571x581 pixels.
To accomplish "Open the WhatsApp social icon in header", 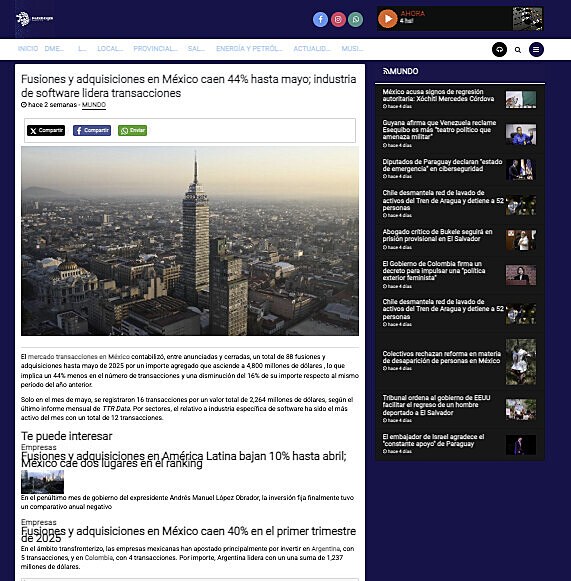I will click(355, 19).
